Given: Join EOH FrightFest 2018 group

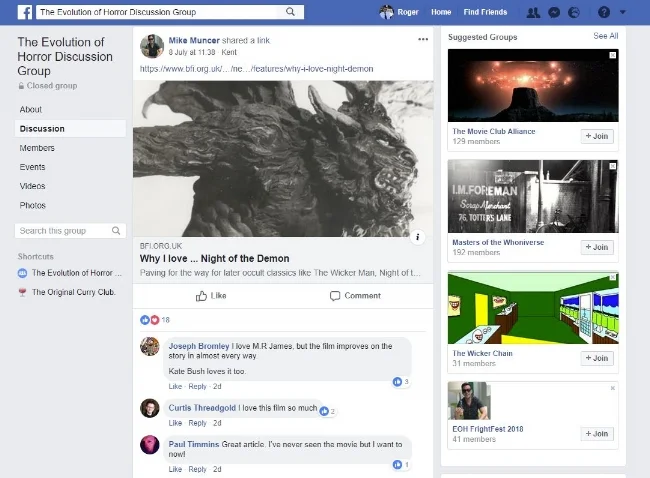Looking at the screenshot, I should coord(597,434).
